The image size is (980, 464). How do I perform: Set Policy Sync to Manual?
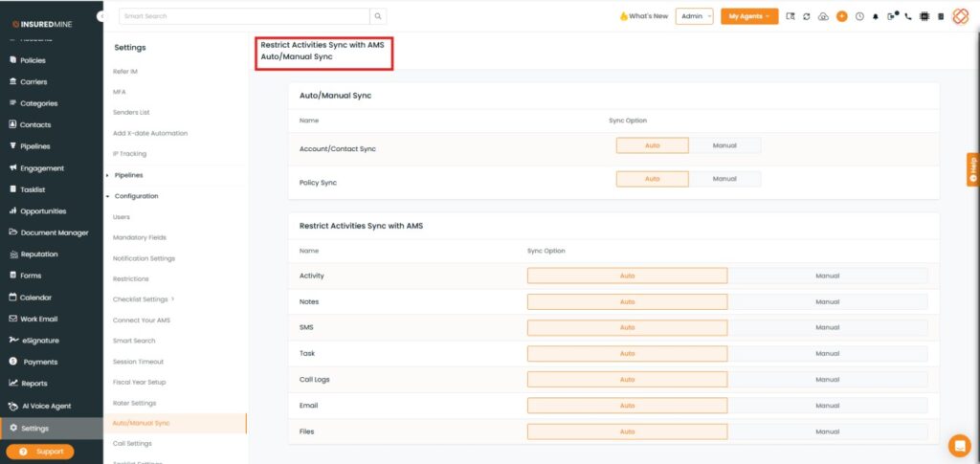[x=724, y=179]
